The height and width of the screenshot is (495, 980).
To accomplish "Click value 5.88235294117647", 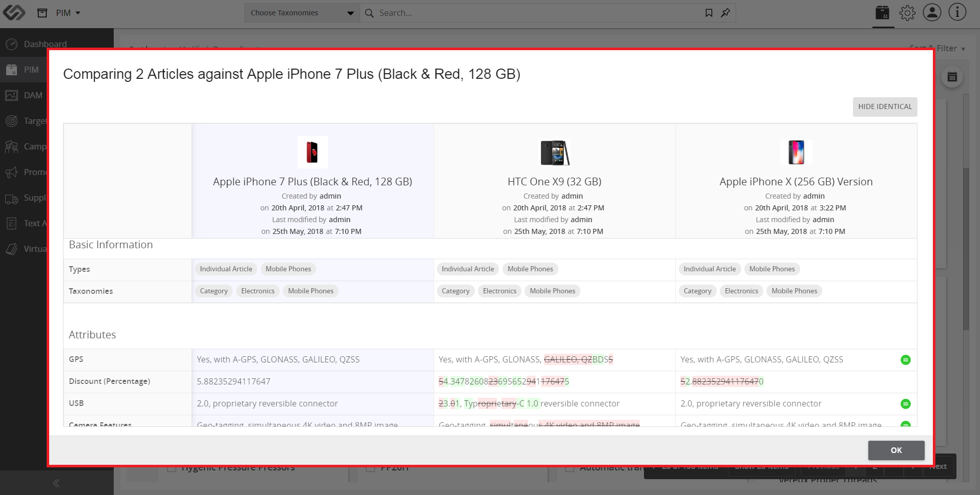I will 234,381.
